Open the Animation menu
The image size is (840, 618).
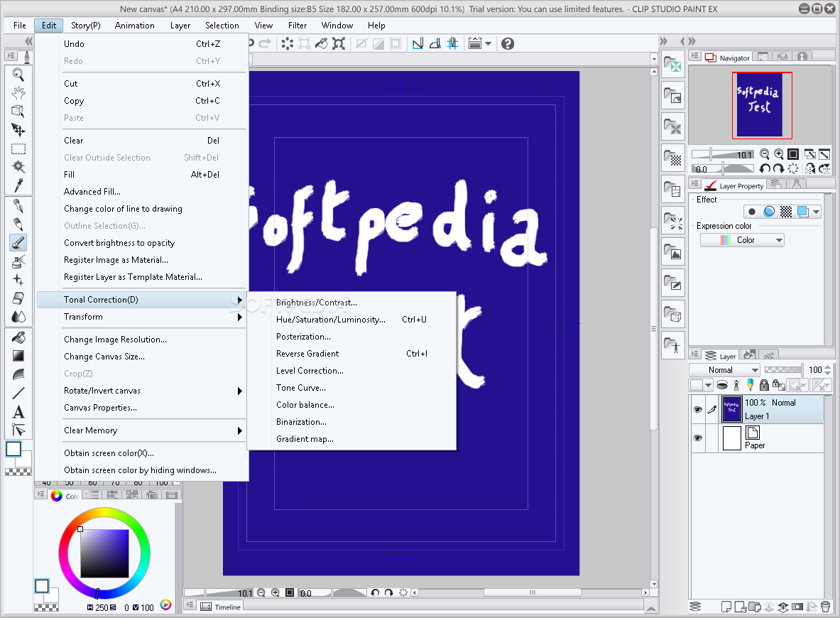[x=134, y=25]
